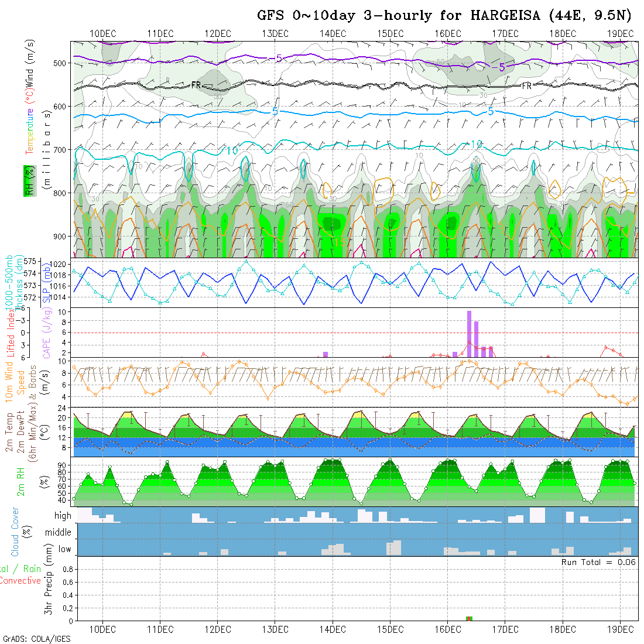Click the 10DEC label on the bottom axis
644x644 pixels.
[102, 629]
